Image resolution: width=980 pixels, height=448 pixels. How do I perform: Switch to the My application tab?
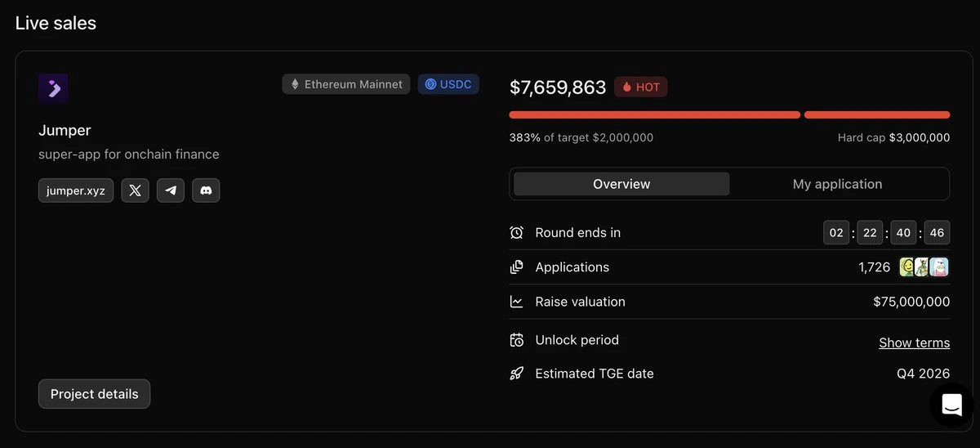pos(837,184)
